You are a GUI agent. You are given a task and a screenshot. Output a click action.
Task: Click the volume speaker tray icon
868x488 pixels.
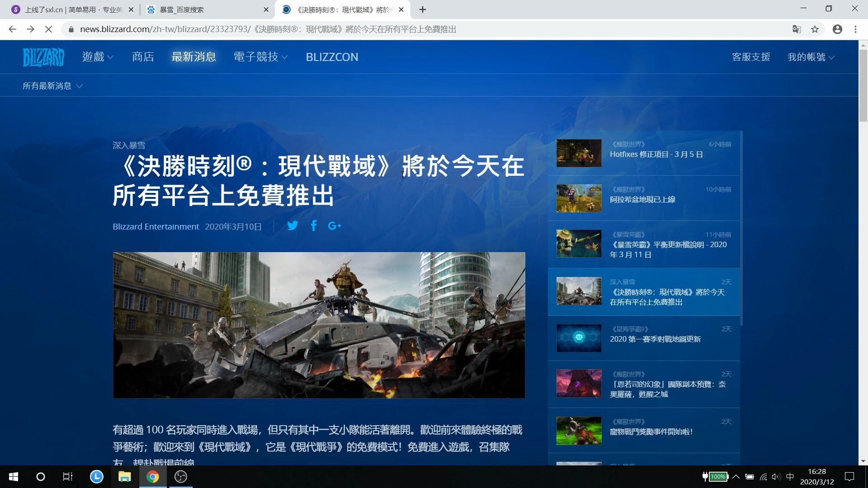coord(776,477)
